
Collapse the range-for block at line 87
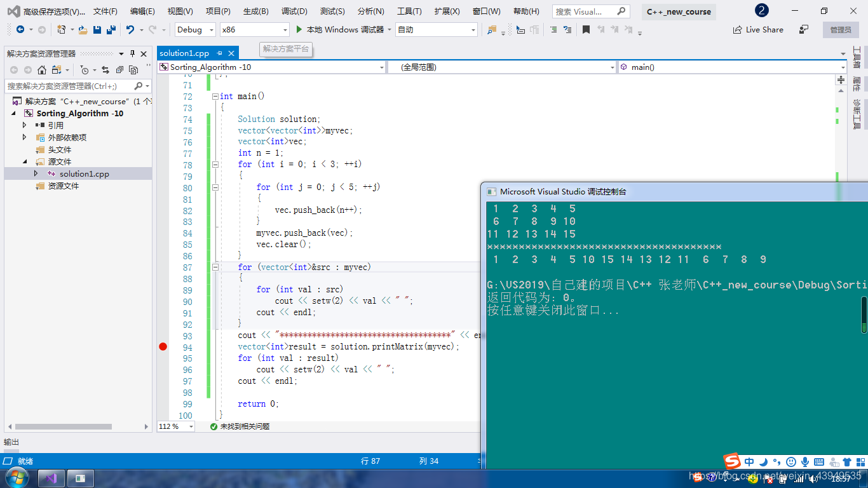pyautogui.click(x=215, y=267)
